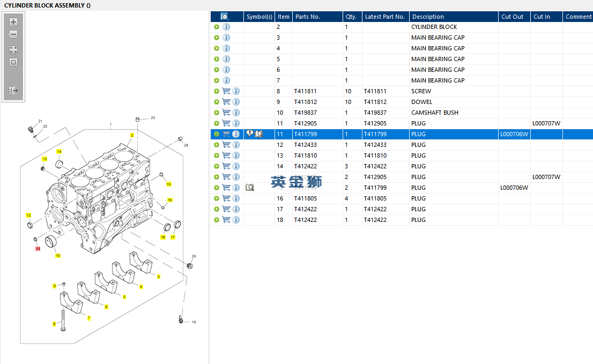The image size is (593, 364).
Task: Click magnifier symbol in item 15 row
Action: pyautogui.click(x=249, y=188)
